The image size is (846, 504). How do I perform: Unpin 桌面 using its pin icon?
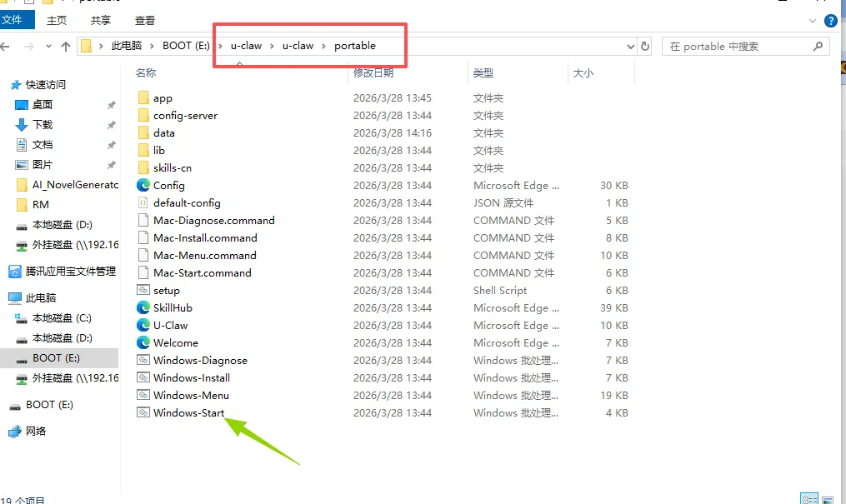point(111,105)
